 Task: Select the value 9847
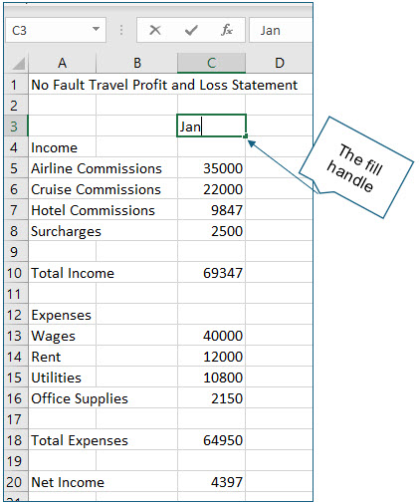click(x=212, y=210)
